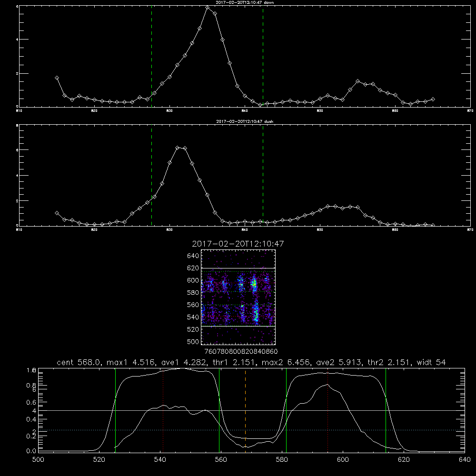Click heatmap y-axis label '560'
This screenshot has width=476, height=476.
(193, 305)
